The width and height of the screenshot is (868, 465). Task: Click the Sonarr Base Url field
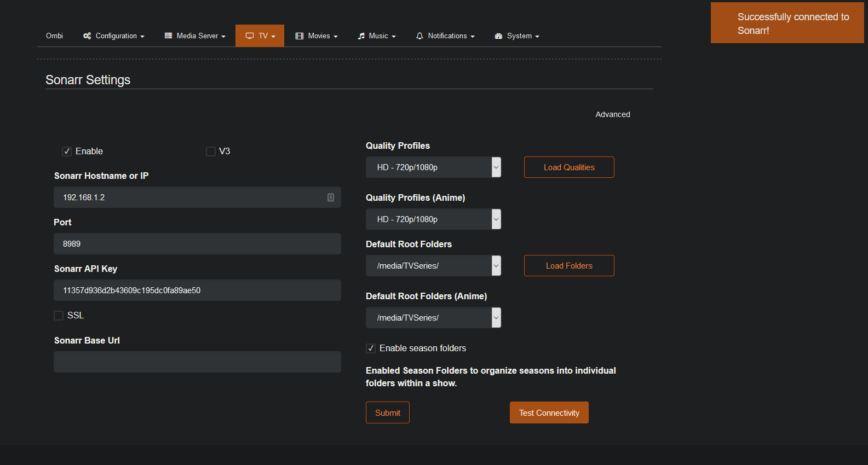click(x=197, y=362)
